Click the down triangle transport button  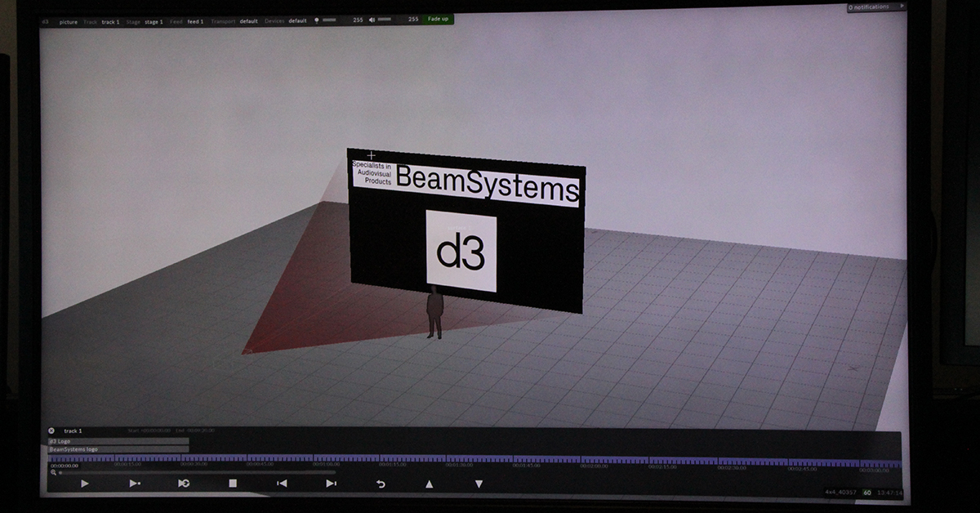pos(479,484)
